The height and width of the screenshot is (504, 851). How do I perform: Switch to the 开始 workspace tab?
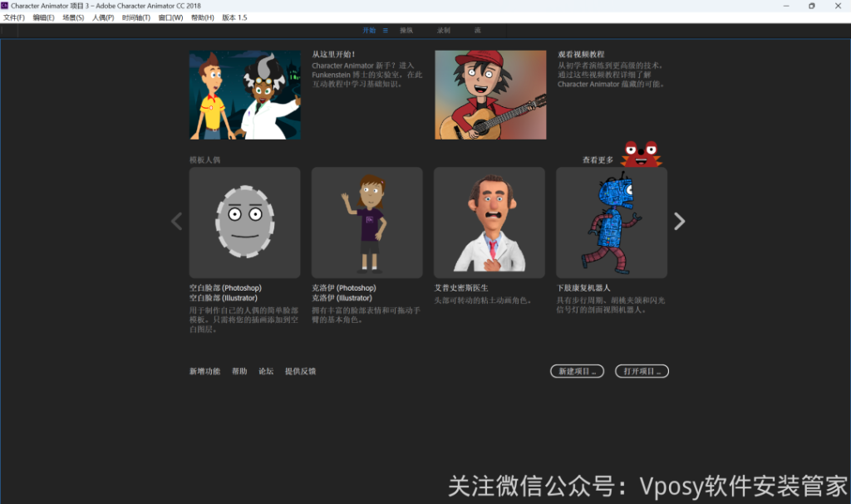coord(369,31)
